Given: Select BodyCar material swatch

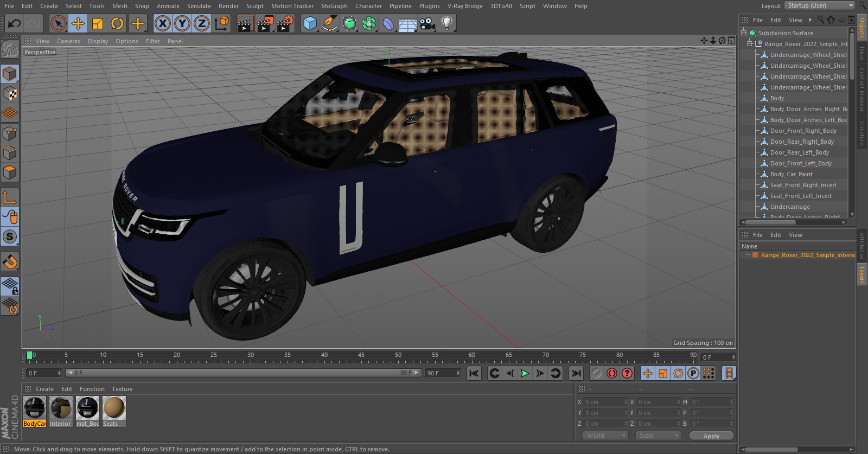Looking at the screenshot, I should pos(34,411).
